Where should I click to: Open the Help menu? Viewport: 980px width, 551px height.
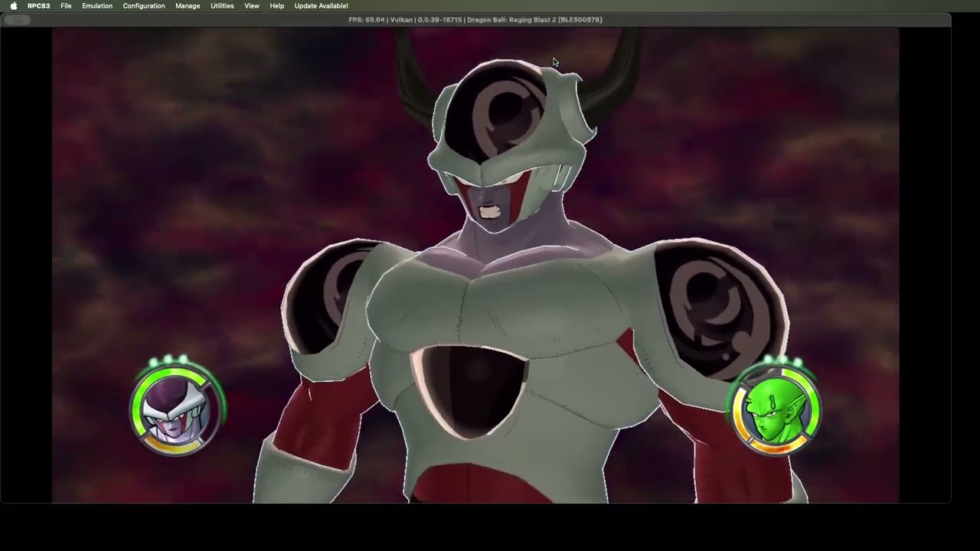click(x=277, y=5)
